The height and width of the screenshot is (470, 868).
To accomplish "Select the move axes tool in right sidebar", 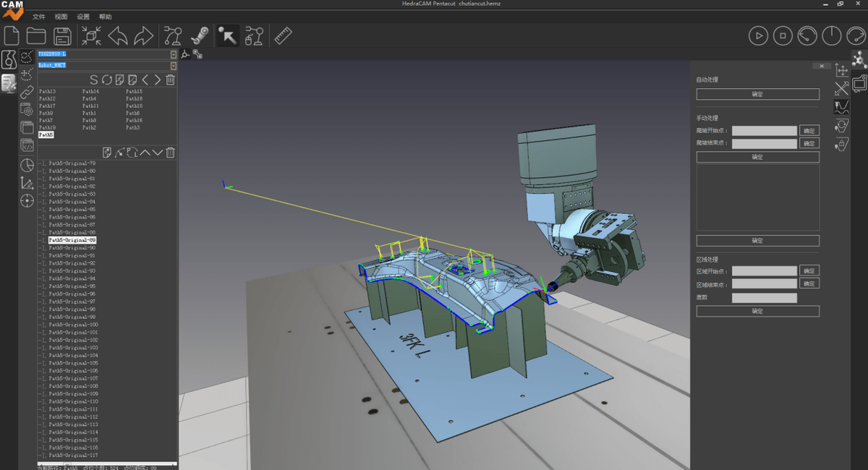I will 842,70.
